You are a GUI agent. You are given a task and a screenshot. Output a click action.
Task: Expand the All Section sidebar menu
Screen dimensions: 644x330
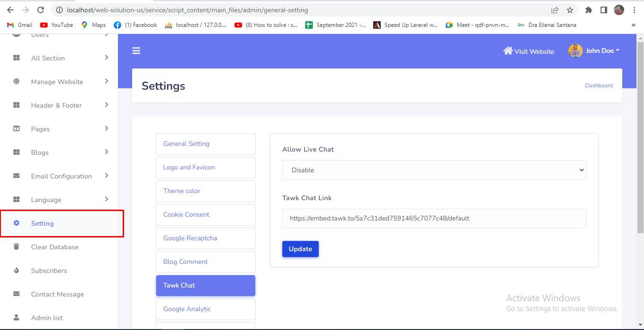tap(107, 58)
